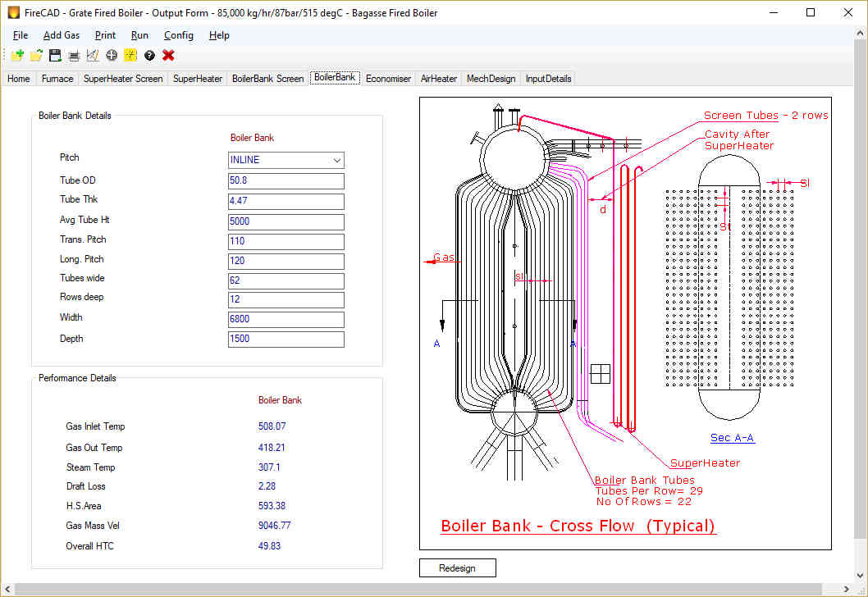
Task: Minimize the FireCAD window
Action: (x=774, y=12)
